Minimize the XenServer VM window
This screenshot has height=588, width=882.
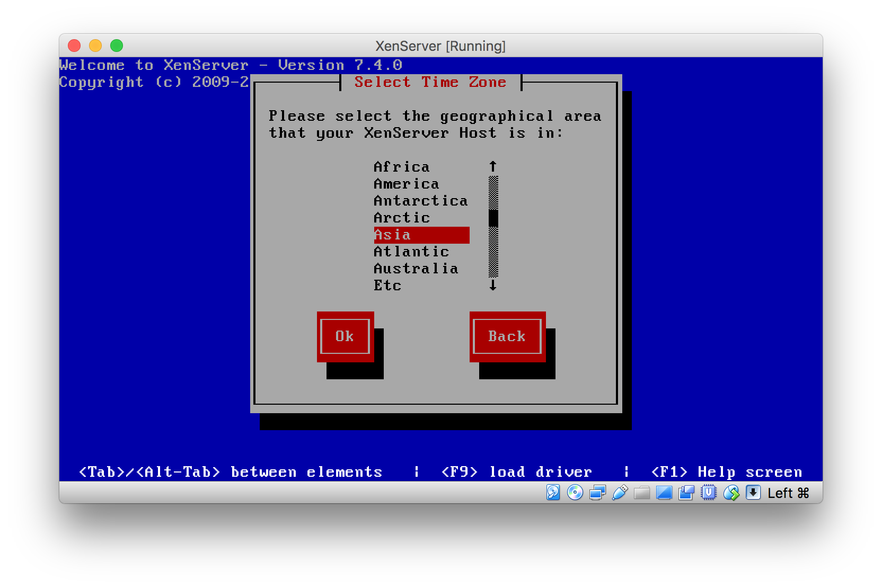95,46
